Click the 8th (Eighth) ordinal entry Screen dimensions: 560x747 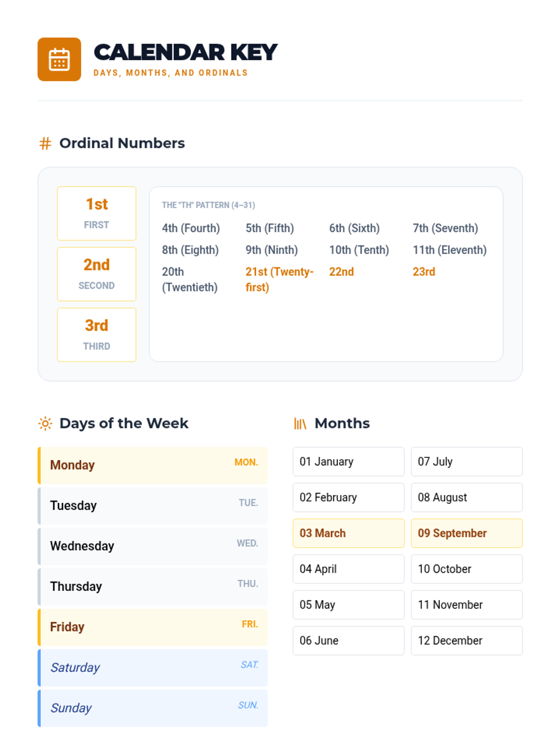[190, 250]
